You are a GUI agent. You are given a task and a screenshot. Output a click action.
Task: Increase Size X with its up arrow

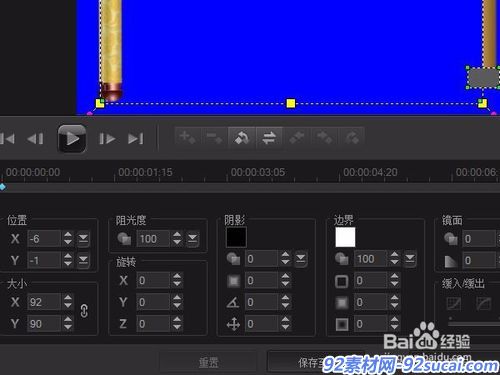point(68,298)
